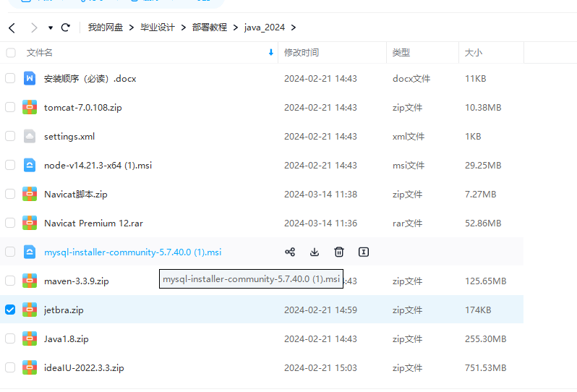Sort by the 大小 column header

474,53
